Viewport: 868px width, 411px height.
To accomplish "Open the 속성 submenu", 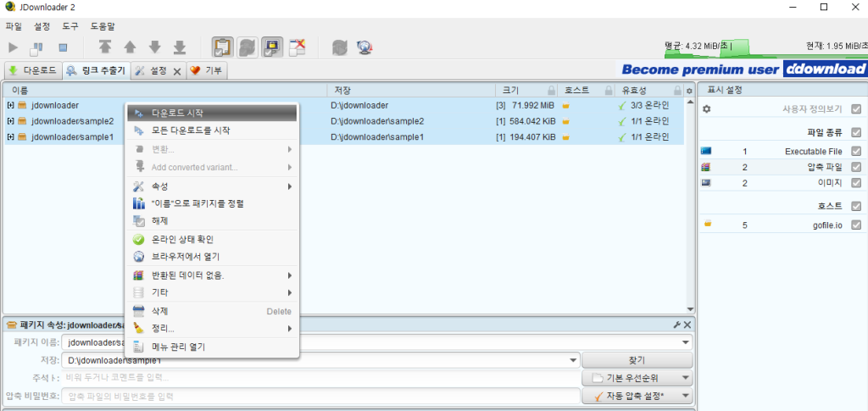I will pos(212,186).
